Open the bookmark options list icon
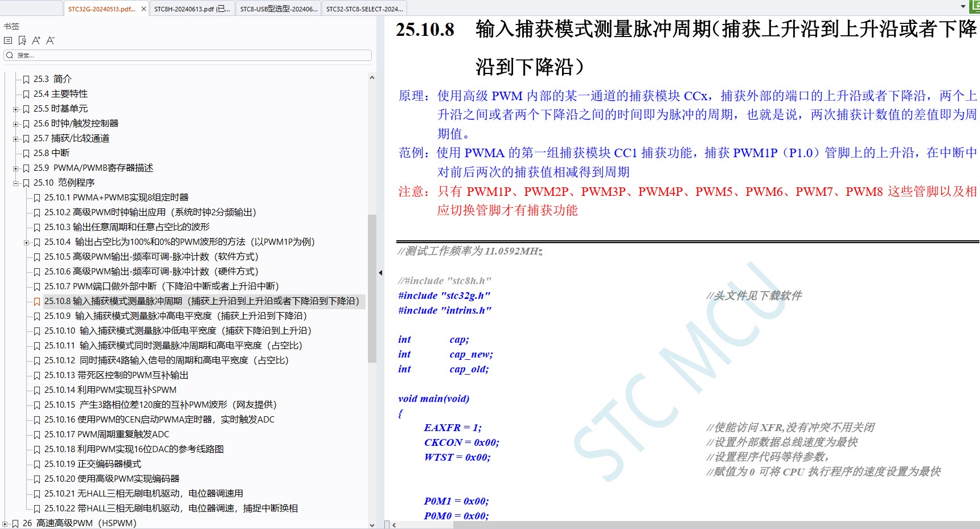The width and height of the screenshot is (980, 529). tap(8, 40)
